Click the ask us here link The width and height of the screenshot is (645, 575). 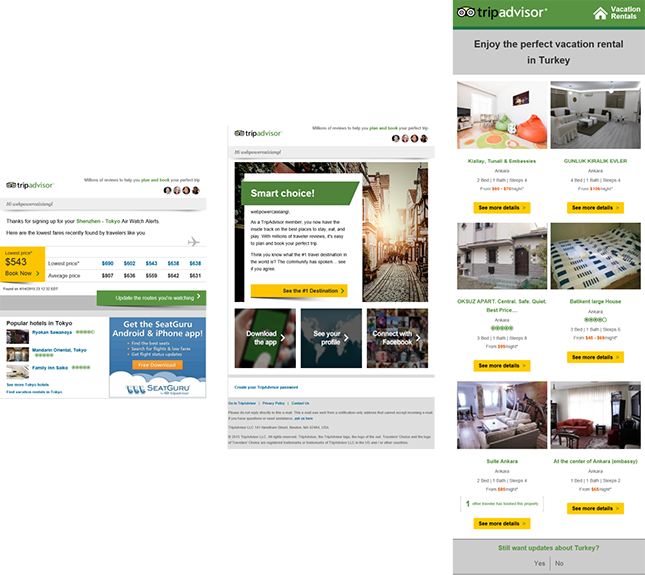click(x=304, y=419)
